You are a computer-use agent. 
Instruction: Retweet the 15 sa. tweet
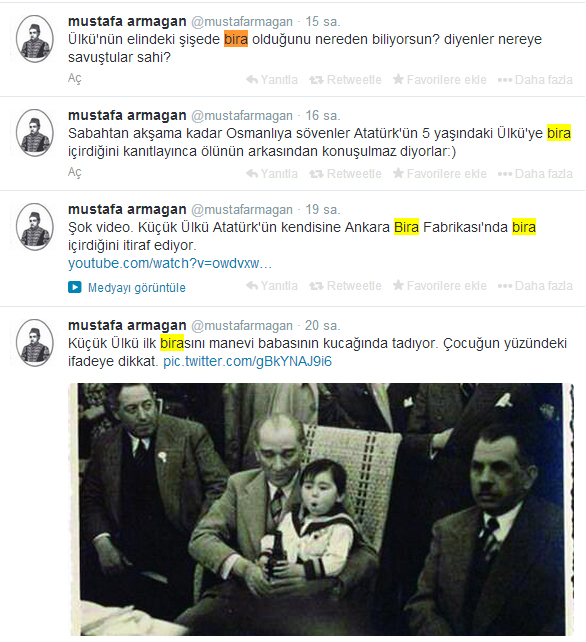click(x=345, y=79)
